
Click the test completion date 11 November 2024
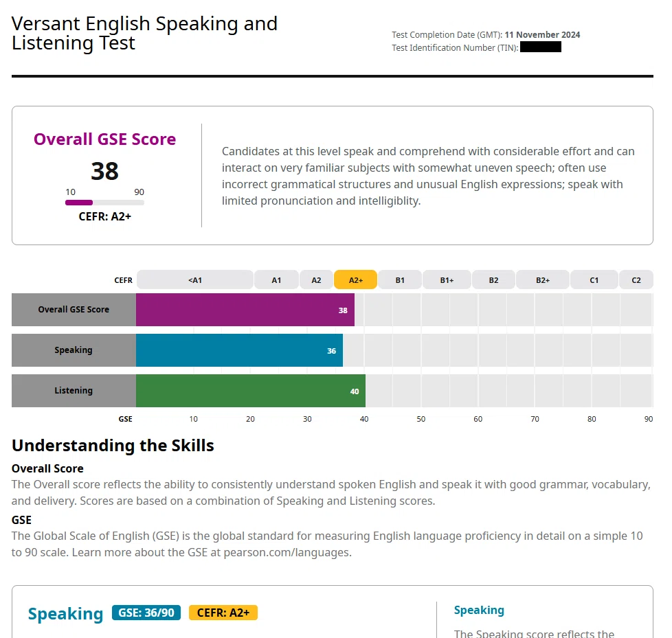coord(542,35)
